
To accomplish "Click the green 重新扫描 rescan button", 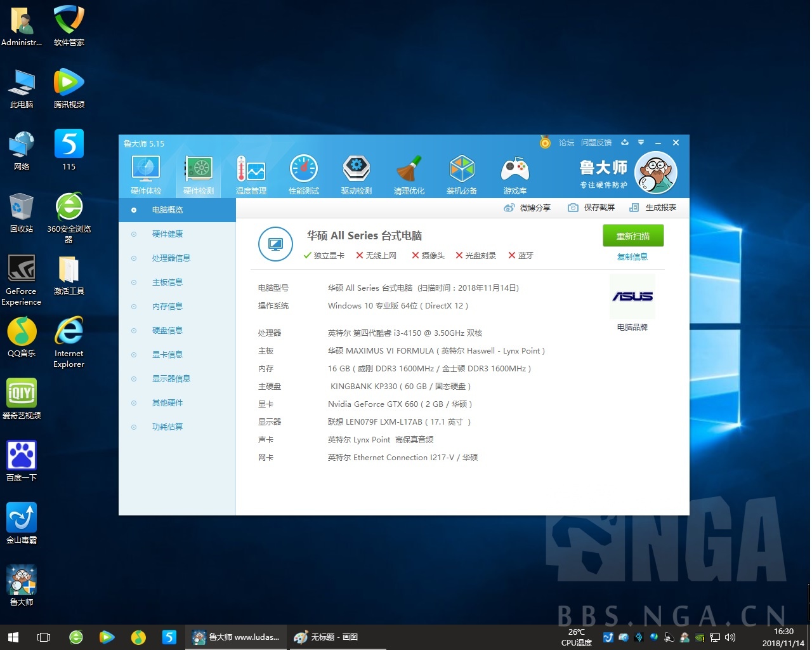I will click(x=632, y=235).
